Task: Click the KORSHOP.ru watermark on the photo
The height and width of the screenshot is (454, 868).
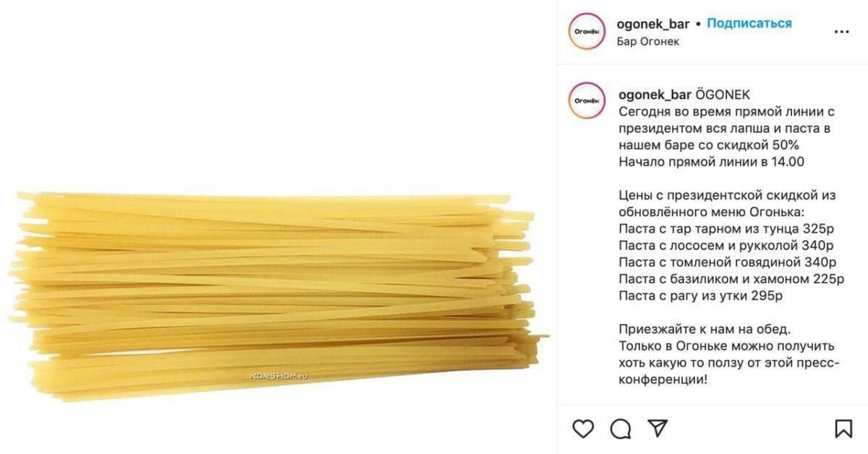Action: pyautogui.click(x=279, y=376)
